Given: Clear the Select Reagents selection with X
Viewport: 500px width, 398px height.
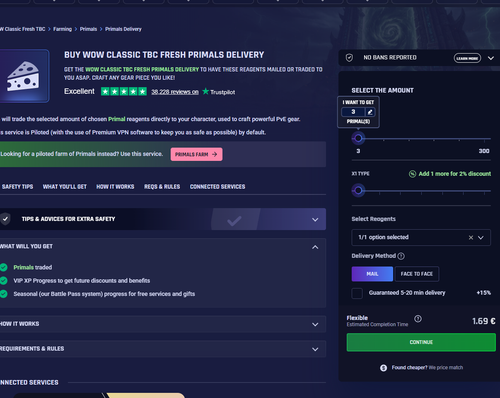Looking at the screenshot, I should [x=471, y=237].
